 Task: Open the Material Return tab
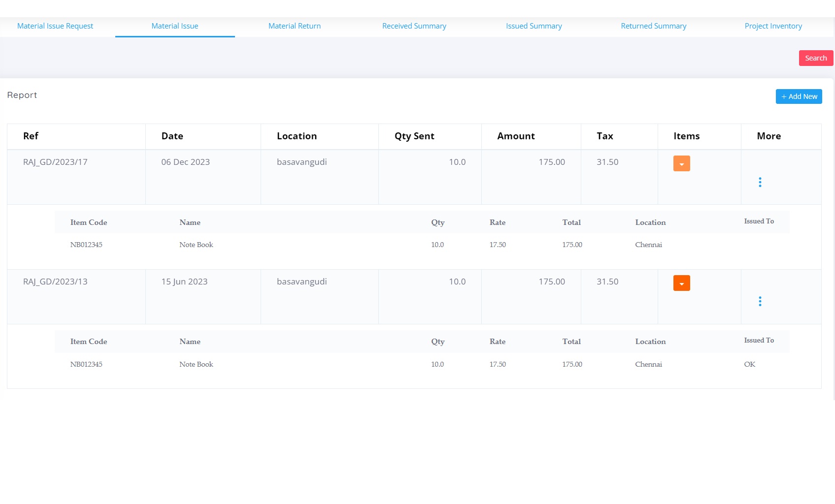point(295,26)
